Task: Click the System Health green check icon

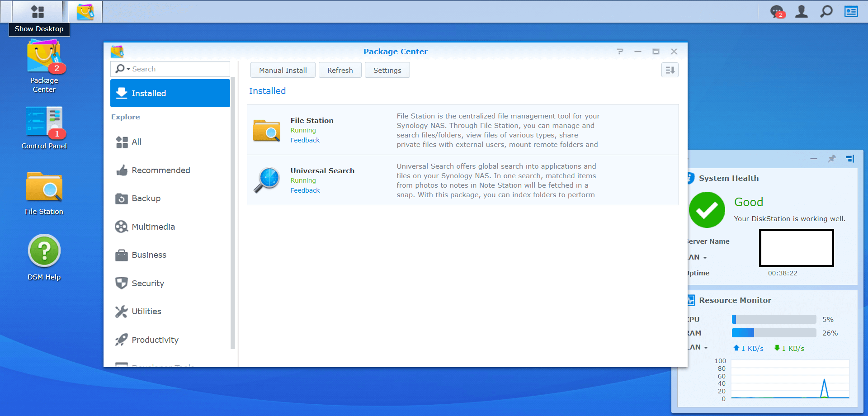Action: click(707, 210)
